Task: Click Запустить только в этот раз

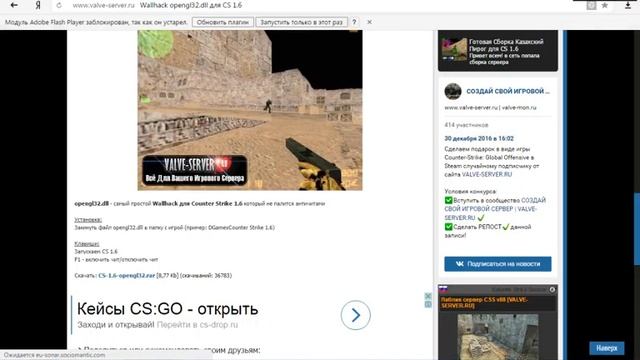Action: coord(302,22)
